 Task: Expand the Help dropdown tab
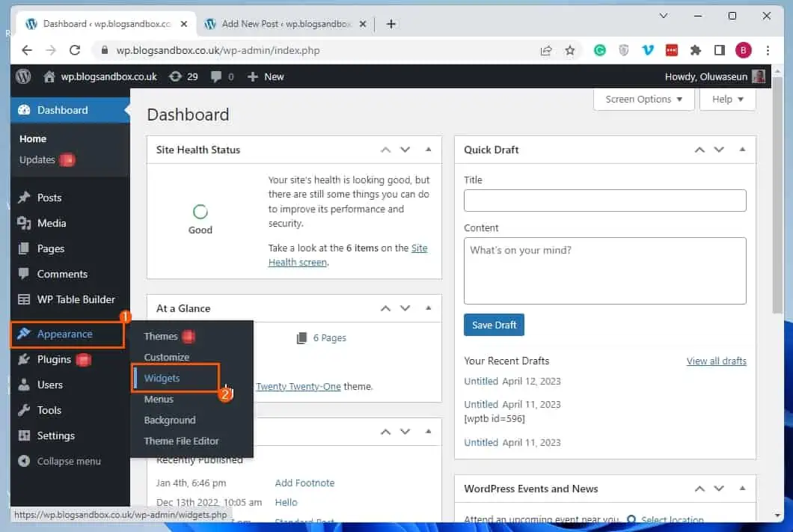[727, 99]
